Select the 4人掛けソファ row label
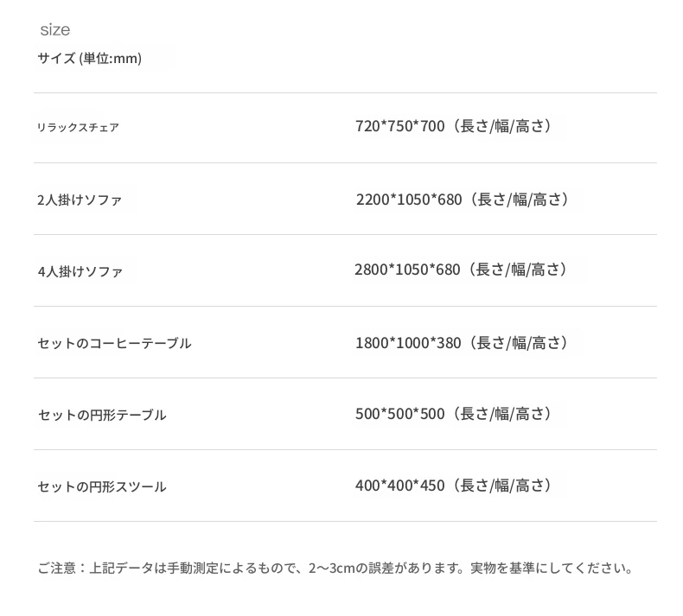The width and height of the screenshot is (683, 616). 80,272
